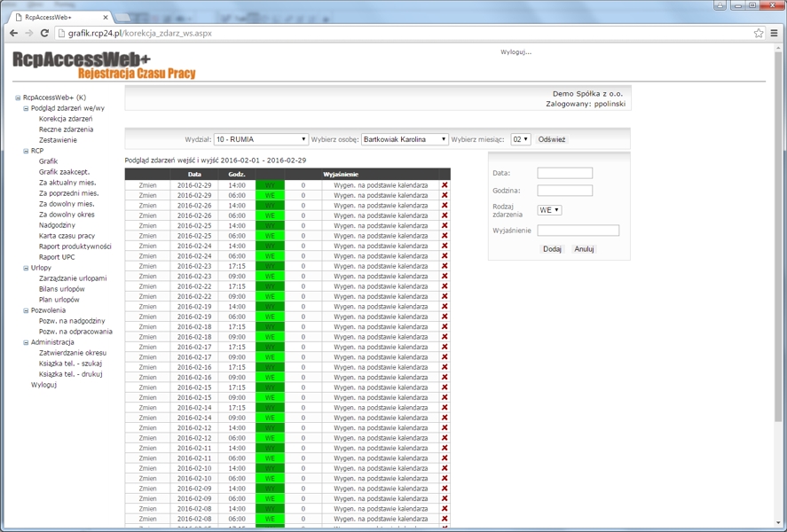Viewport: 787px width, 532px height.
Task: Open Karta czasu pracy in sidebar
Action: [67, 236]
